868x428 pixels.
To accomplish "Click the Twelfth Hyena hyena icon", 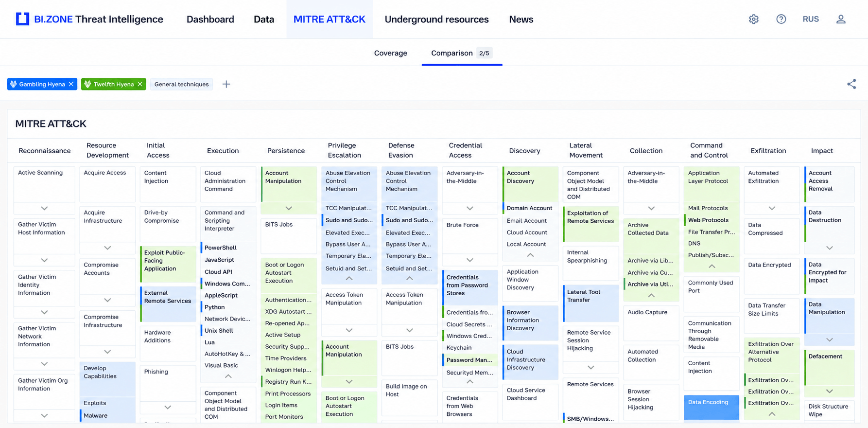I will click(x=87, y=84).
